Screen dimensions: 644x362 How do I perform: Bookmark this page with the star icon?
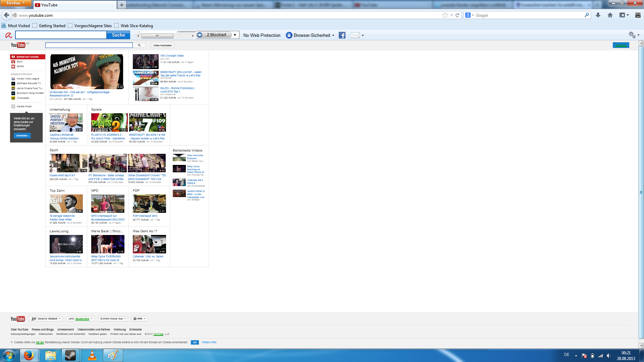[445, 15]
